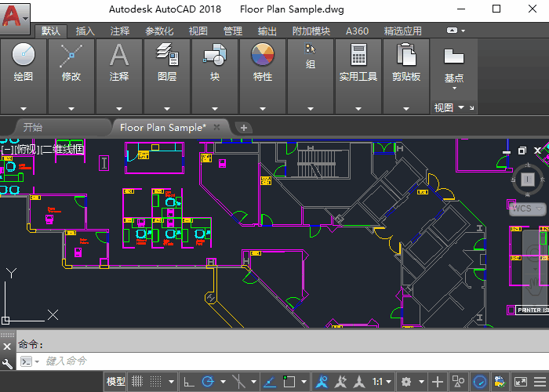Switch to the 注释 ribbon tab
The image size is (549, 392).
[120, 31]
